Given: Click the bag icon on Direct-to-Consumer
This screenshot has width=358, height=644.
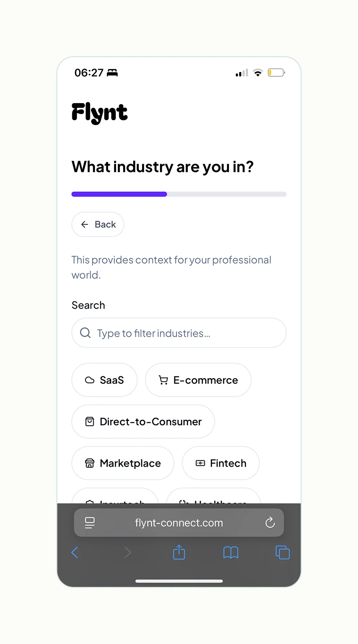Looking at the screenshot, I should click(89, 422).
